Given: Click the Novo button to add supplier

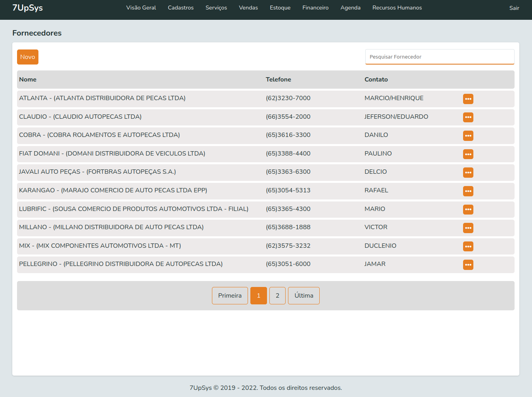Looking at the screenshot, I should pos(28,57).
